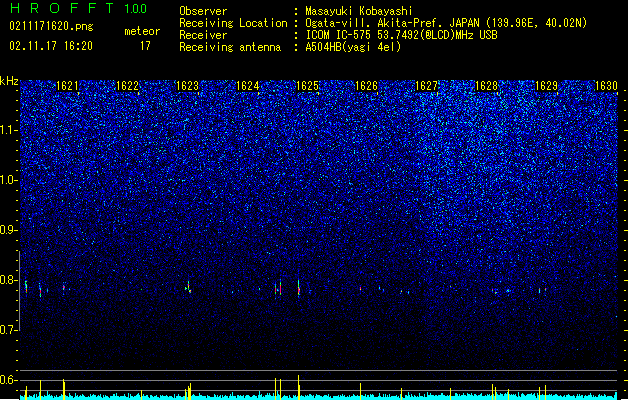
Task: Click the 1622 time marker
Action: click(127, 86)
